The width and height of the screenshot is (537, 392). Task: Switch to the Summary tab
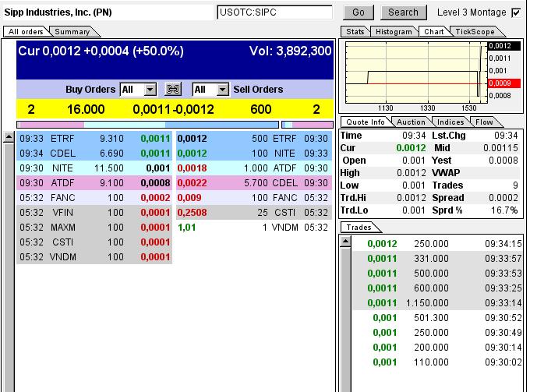[72, 32]
